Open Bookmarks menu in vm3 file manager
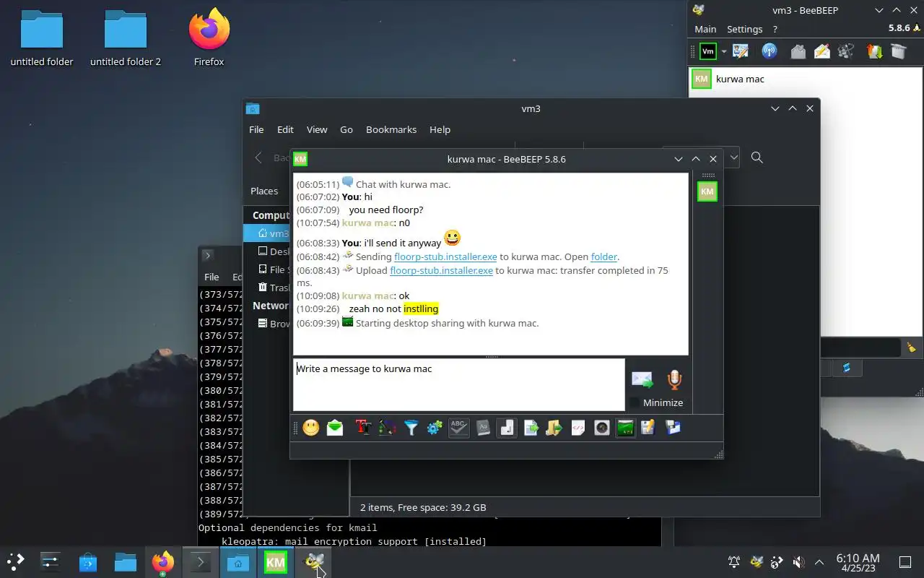The image size is (924, 578). [391, 129]
